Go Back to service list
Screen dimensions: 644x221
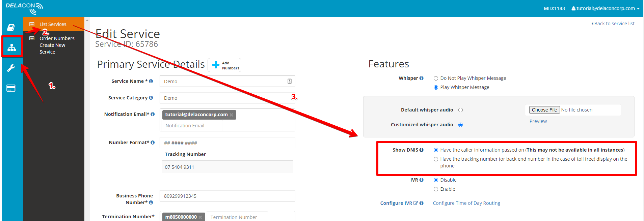tap(613, 24)
